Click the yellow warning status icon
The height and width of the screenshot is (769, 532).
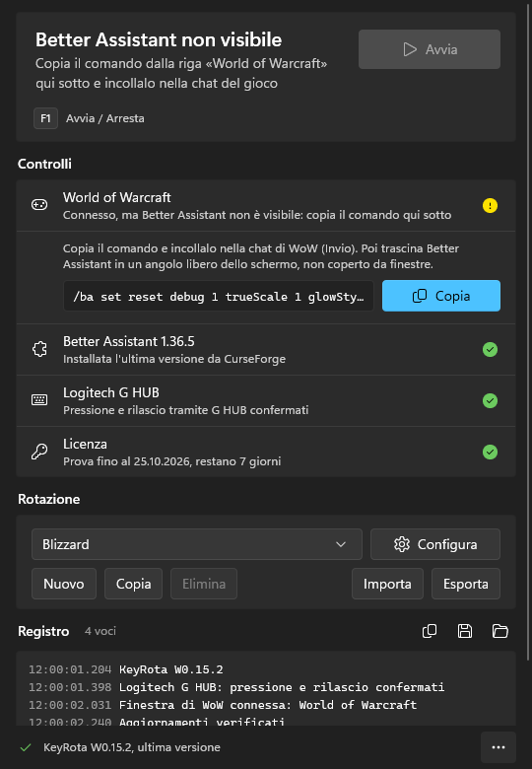[x=490, y=205]
